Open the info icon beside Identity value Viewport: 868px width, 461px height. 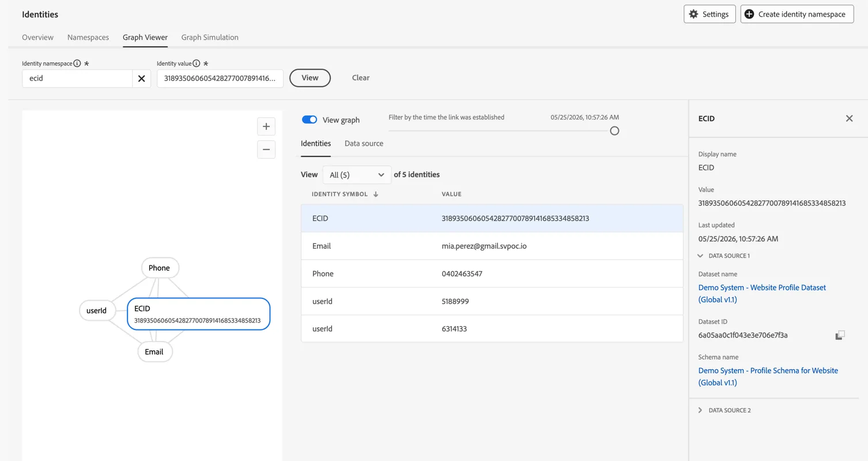pos(197,63)
